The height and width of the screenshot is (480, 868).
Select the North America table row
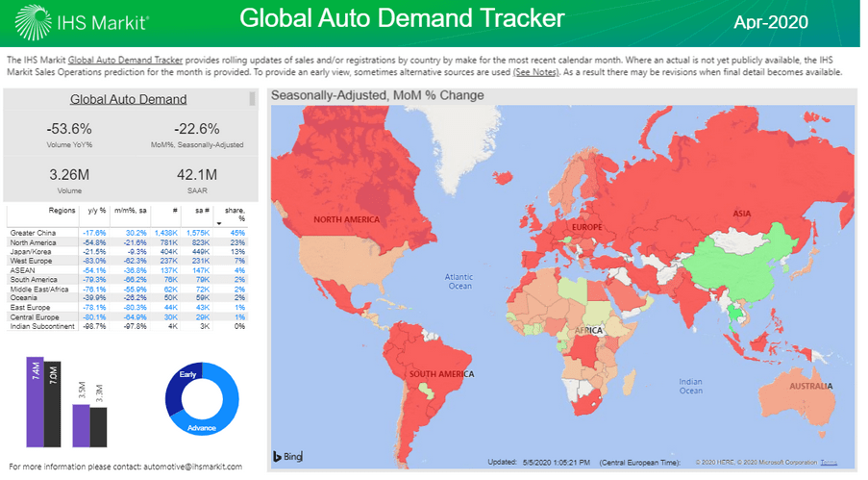pyautogui.click(x=127, y=242)
